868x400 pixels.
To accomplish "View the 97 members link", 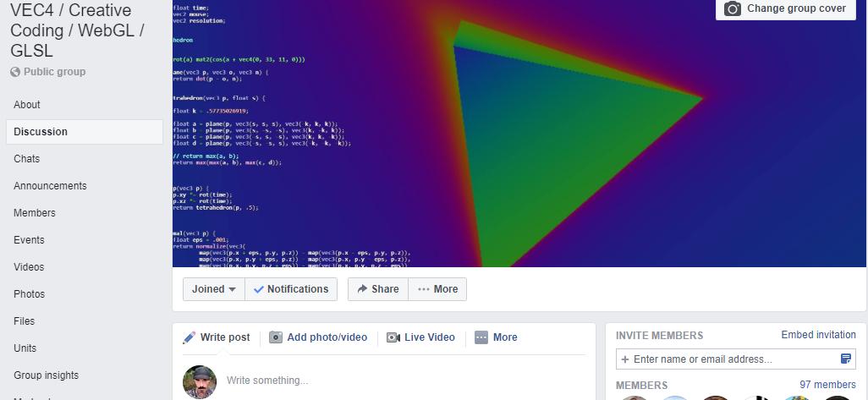I will point(827,385).
